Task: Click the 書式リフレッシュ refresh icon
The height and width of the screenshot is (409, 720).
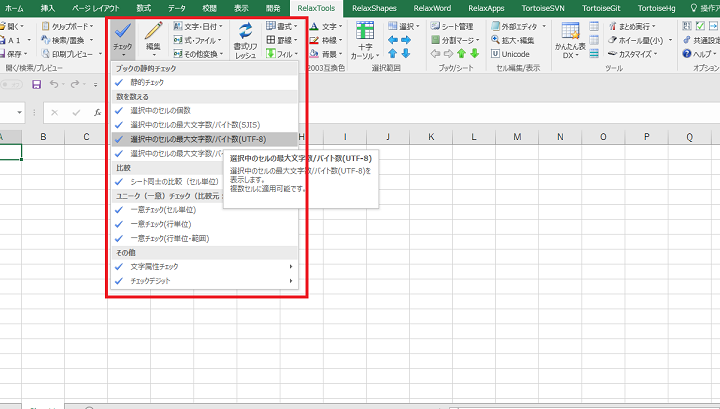Action: [245, 31]
